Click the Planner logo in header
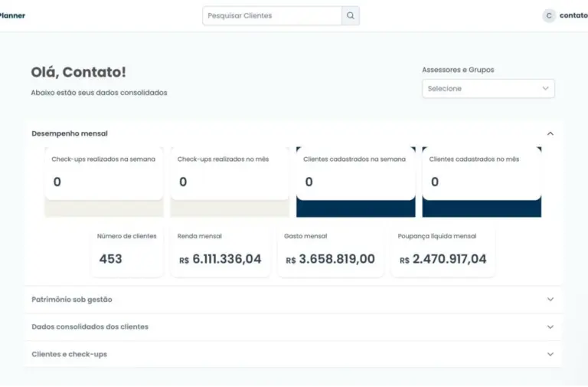This screenshot has width=588, height=387. (x=12, y=15)
